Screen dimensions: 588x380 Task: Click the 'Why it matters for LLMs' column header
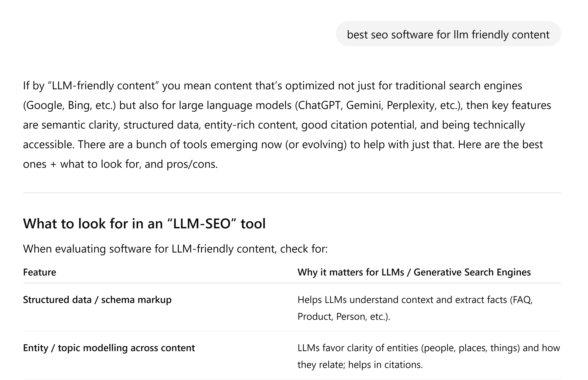[414, 272]
